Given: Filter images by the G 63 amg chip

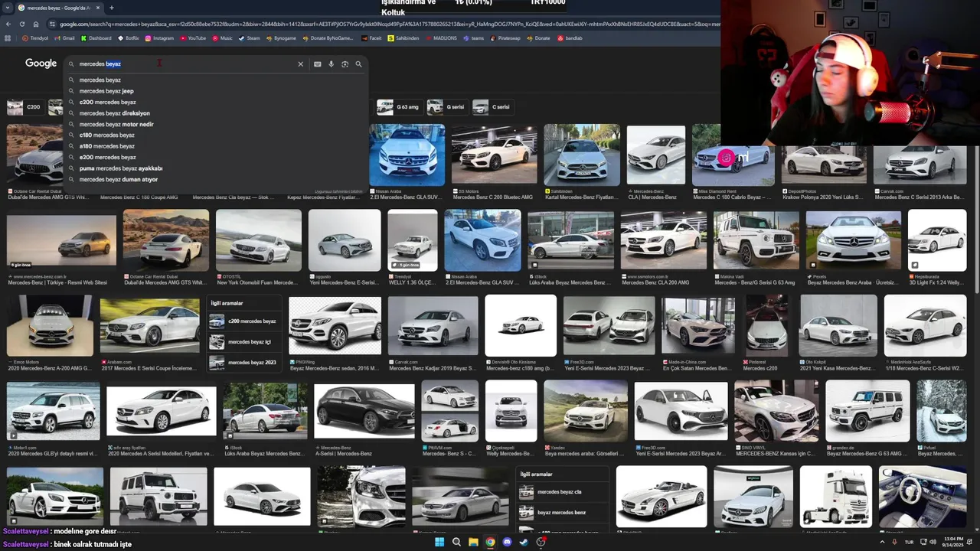Looking at the screenshot, I should pos(398,107).
